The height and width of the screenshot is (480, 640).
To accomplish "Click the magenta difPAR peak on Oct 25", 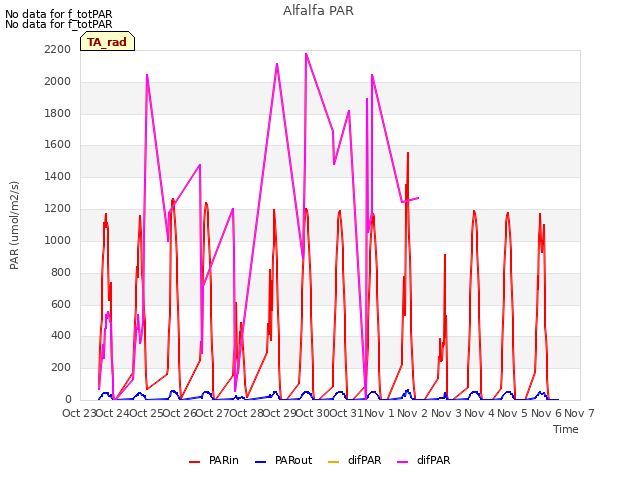I will (147, 75).
